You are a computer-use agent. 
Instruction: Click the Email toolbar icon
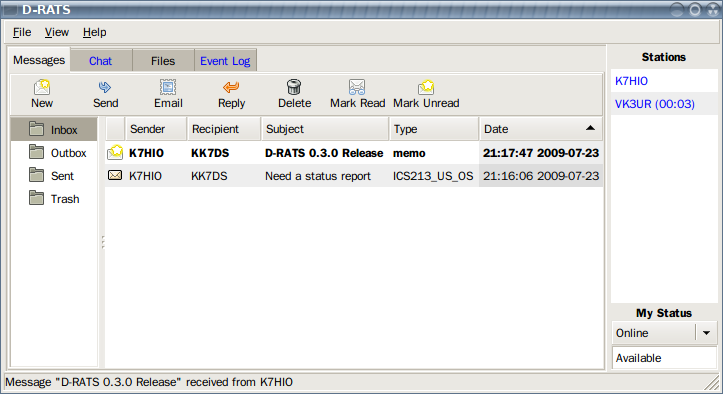168,87
